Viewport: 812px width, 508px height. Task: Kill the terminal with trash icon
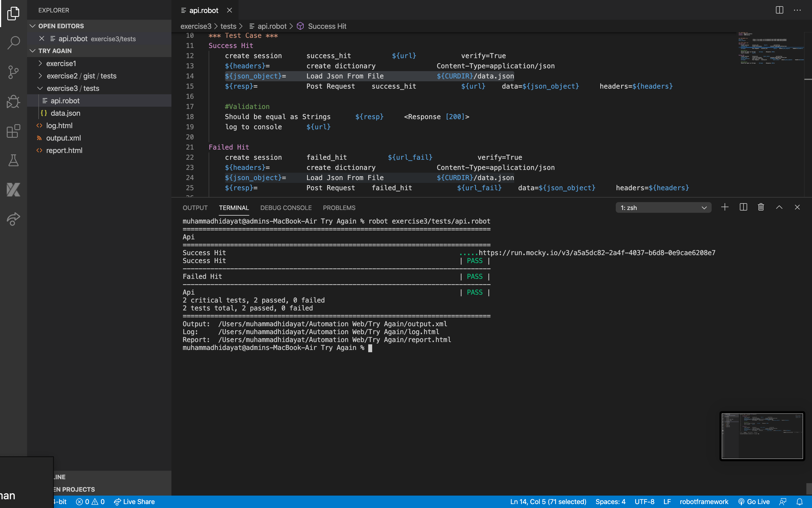pyautogui.click(x=761, y=207)
